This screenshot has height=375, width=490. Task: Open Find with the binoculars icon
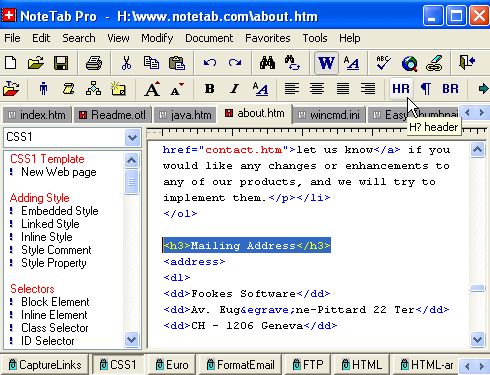point(267,63)
